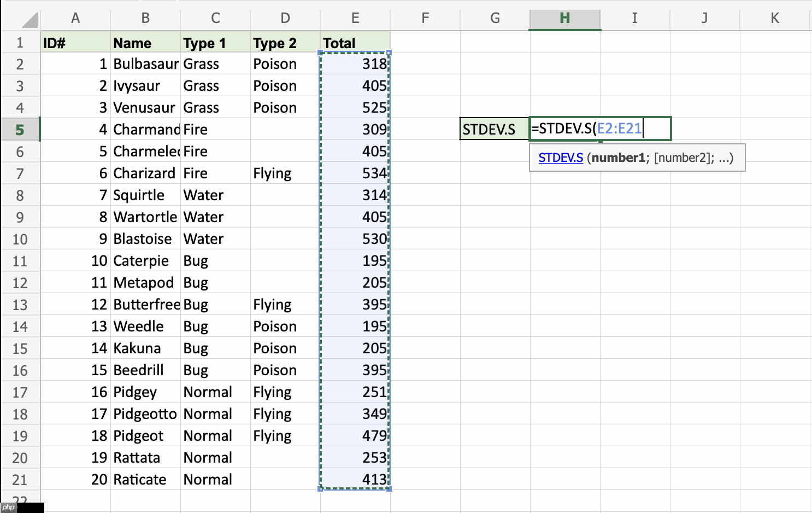Click the formula input in cell H5
Screen dimensions: 812x513
point(600,129)
